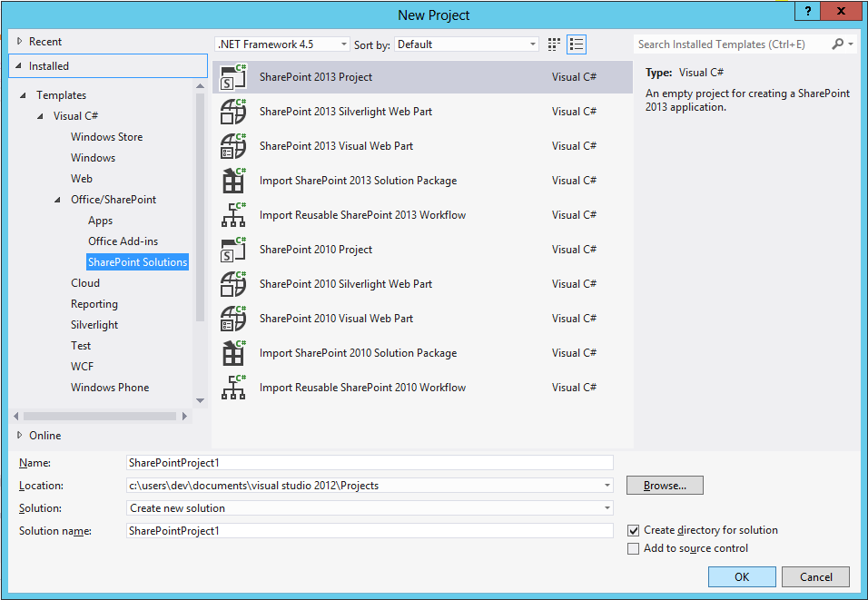The width and height of the screenshot is (868, 600).
Task: Click the tree scrollbar down arrow
Action: tap(201, 400)
